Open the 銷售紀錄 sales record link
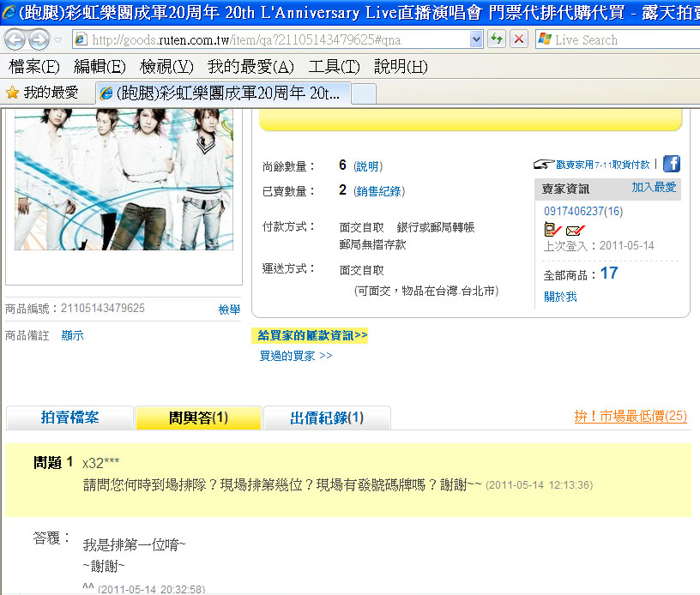Image resolution: width=700 pixels, height=595 pixels. (379, 191)
